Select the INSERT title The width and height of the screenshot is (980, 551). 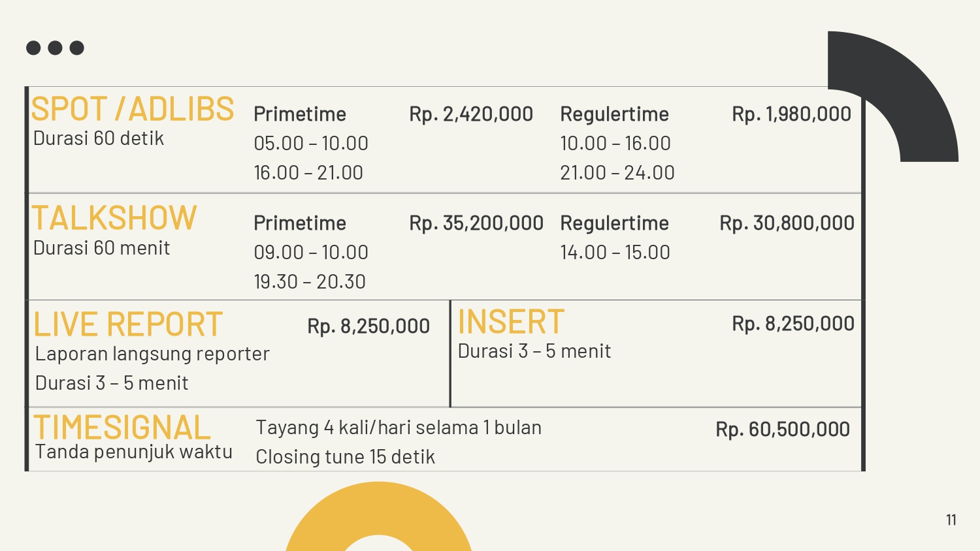coord(511,322)
